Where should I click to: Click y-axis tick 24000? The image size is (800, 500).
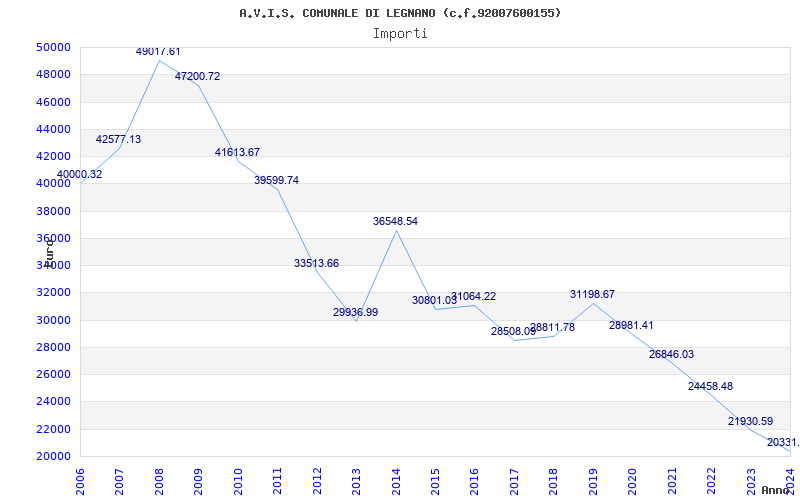[53, 402]
